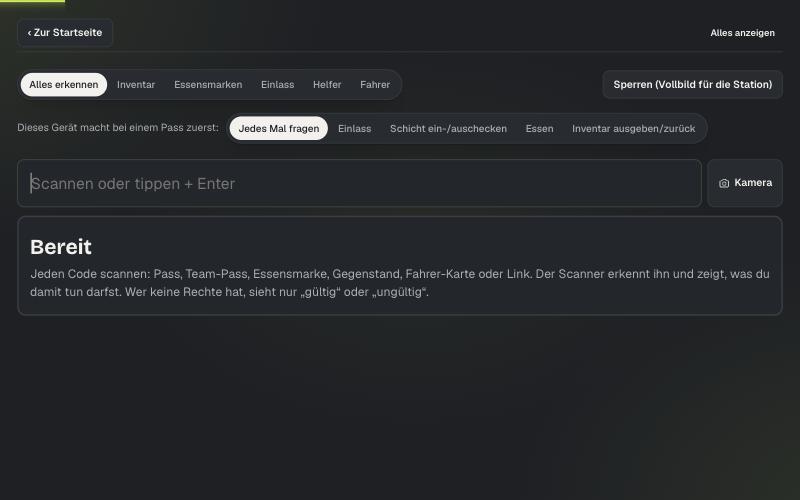Select Schicht ein-/auschecken option
800x500 pixels.
448,129
